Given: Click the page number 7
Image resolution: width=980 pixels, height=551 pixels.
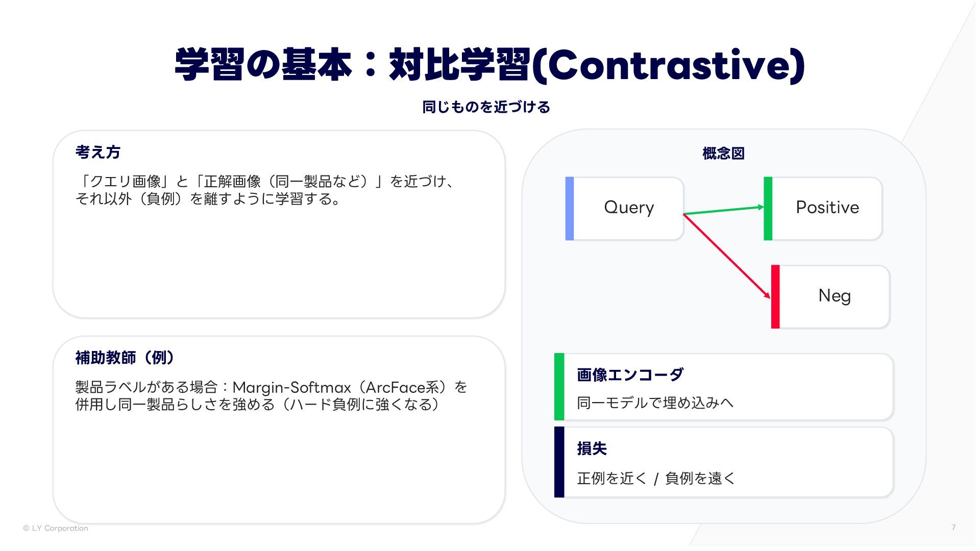Looking at the screenshot, I should 953,528.
